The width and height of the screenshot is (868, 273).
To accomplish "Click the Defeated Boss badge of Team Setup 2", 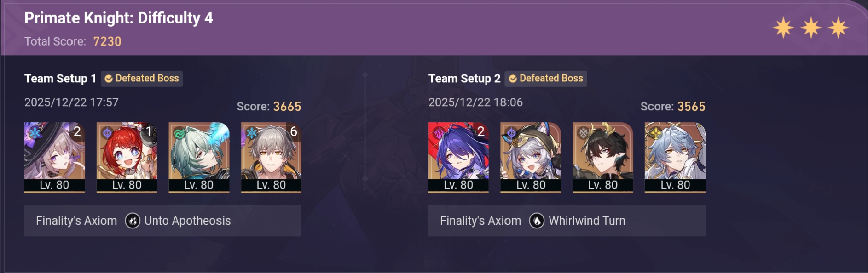I will click(546, 79).
